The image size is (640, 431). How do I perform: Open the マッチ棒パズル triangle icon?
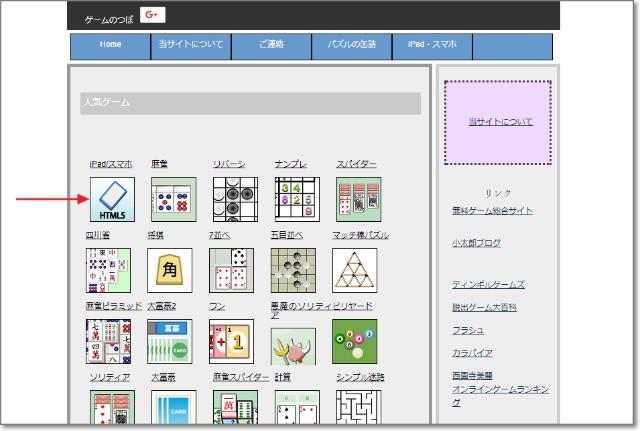point(355,270)
